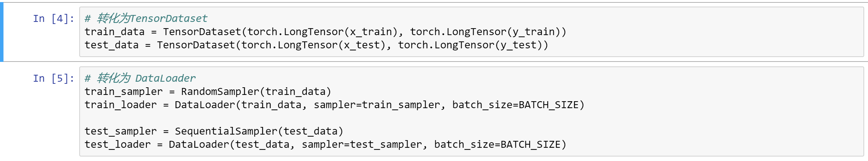This screenshot has height=161, width=868.
Task: Place cursor on test_data assignment line
Action: coord(316,45)
